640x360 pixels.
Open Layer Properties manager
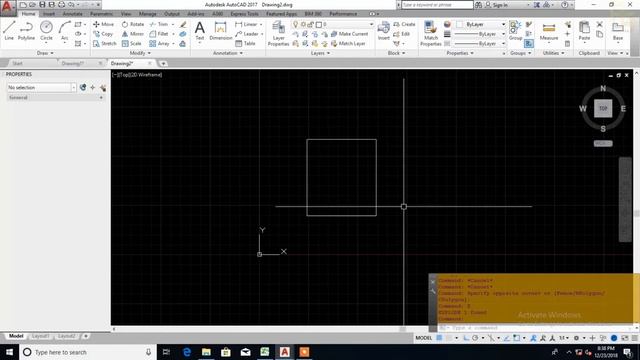pyautogui.click(x=278, y=33)
